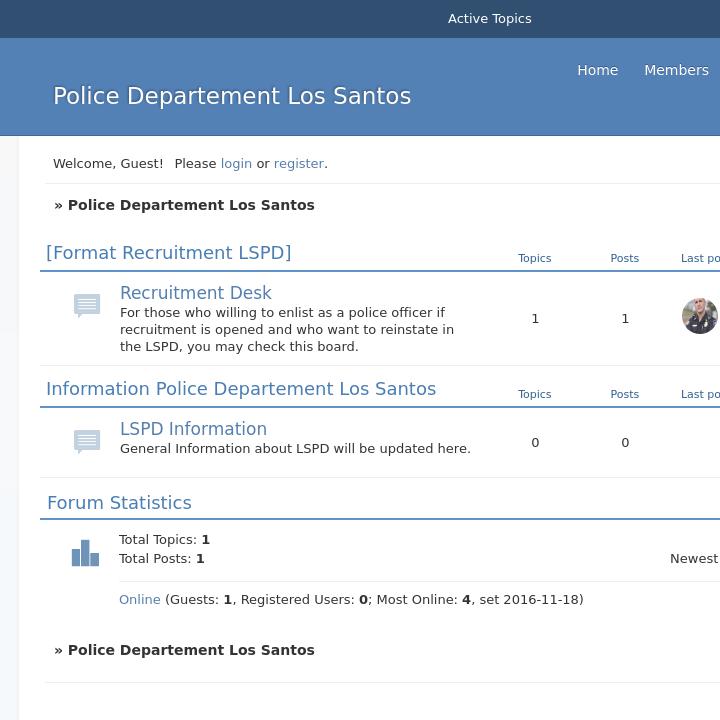This screenshot has width=720, height=720.
Task: Click Posts column header above LSPD Information
Action: click(x=624, y=394)
